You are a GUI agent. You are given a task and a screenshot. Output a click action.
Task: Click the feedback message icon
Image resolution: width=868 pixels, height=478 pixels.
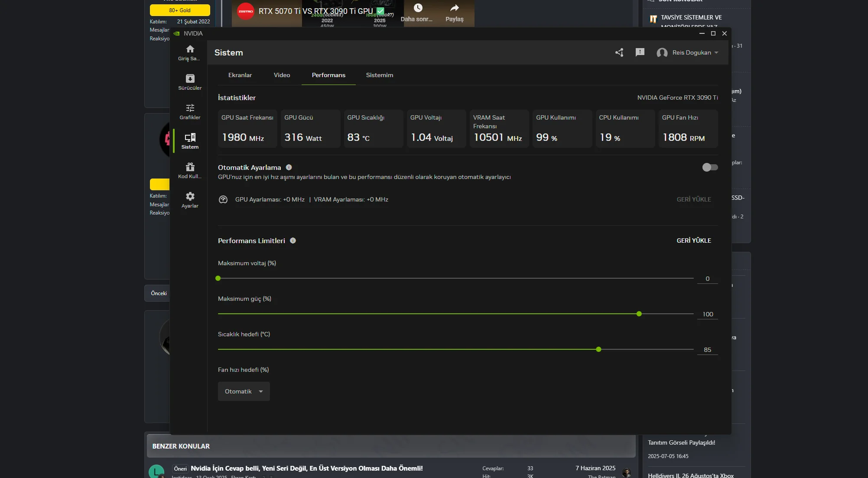point(640,52)
